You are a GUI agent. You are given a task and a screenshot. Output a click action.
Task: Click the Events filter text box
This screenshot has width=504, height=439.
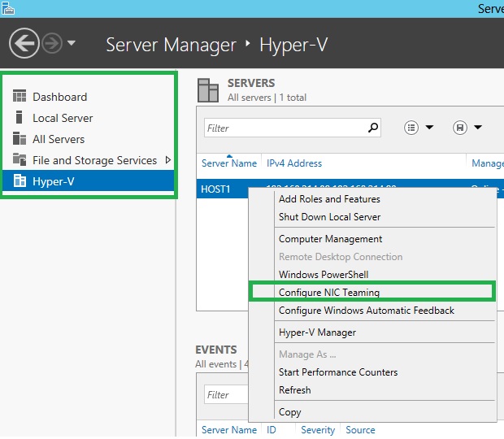tap(226, 394)
